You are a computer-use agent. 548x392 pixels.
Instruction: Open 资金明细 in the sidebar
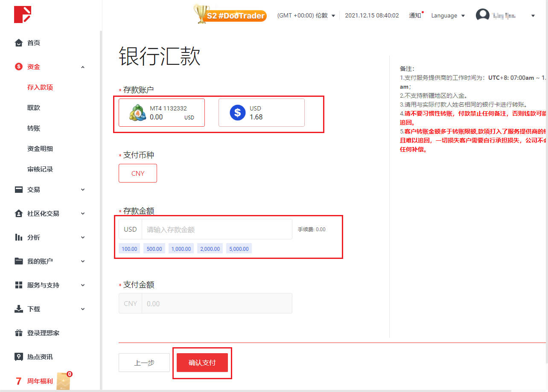[40, 148]
